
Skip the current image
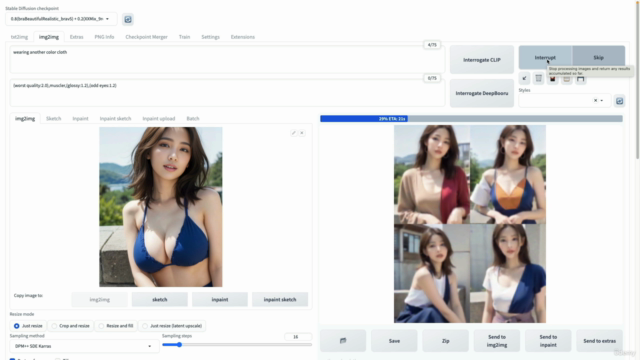pyautogui.click(x=598, y=58)
